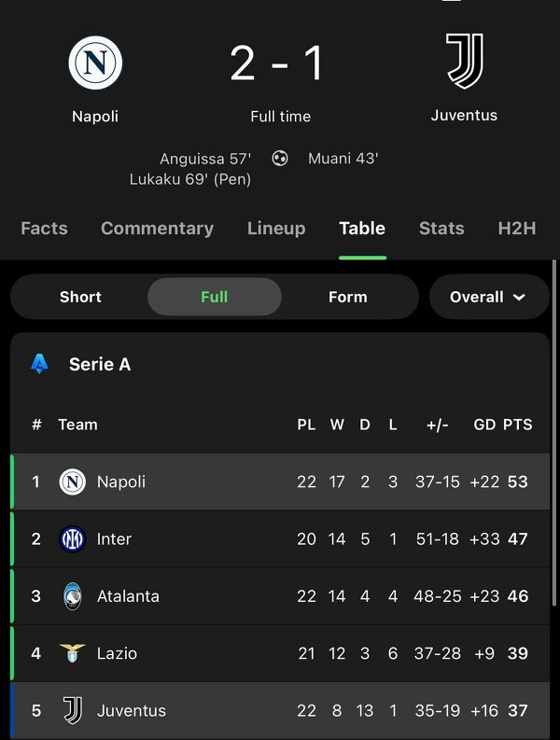Screen dimensions: 560x740
Task: Go to the Lineup tab
Action: click(276, 229)
